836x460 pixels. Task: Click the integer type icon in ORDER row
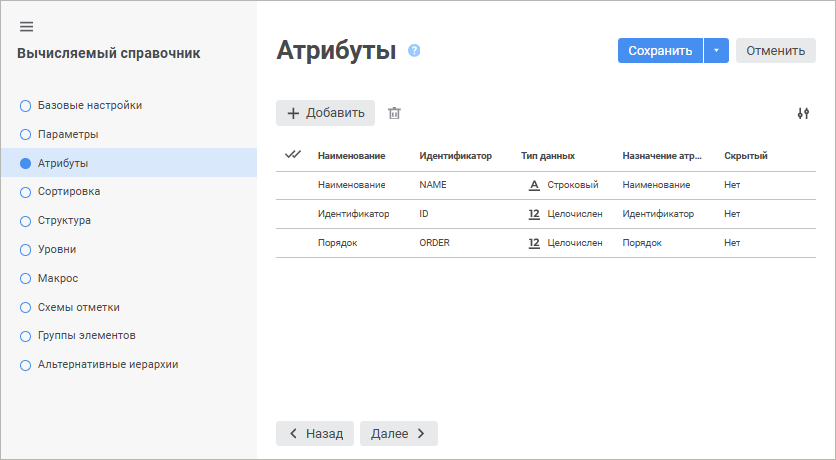pos(534,242)
